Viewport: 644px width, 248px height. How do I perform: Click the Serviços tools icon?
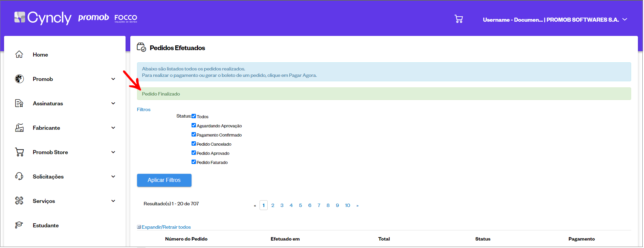19,201
